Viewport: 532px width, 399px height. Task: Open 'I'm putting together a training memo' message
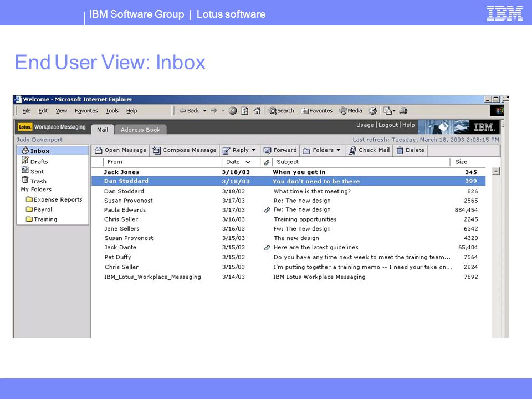pyautogui.click(x=288, y=267)
